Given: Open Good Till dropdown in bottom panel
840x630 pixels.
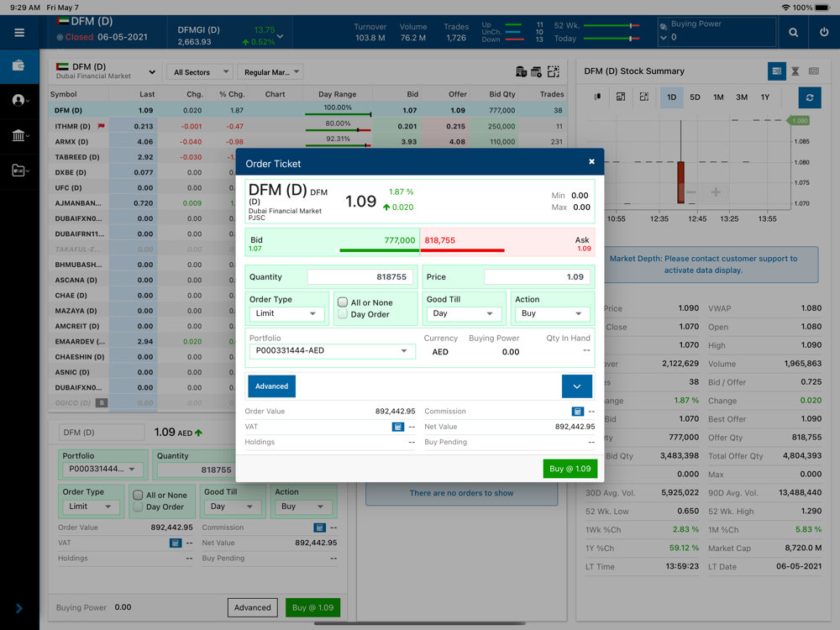Looking at the screenshot, I should (x=233, y=507).
